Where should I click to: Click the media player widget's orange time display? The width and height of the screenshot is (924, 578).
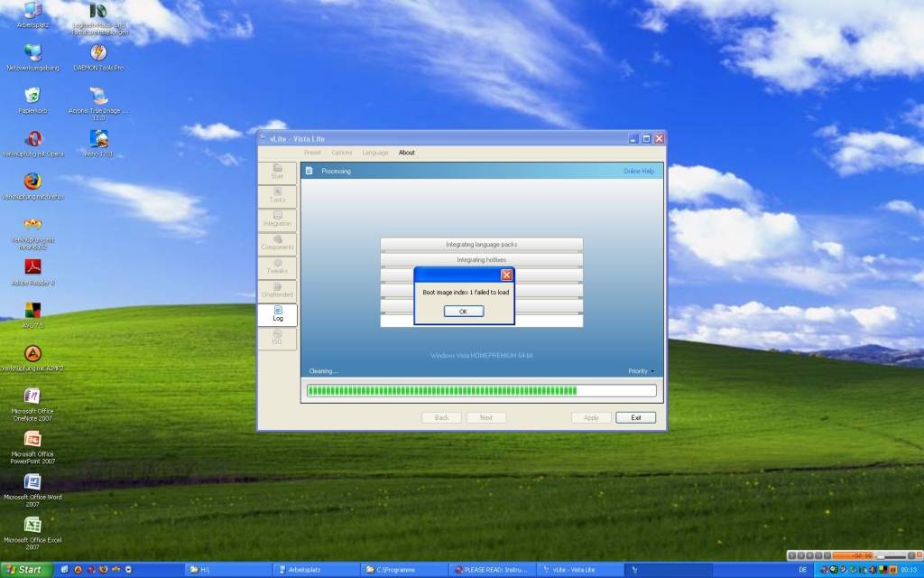[x=853, y=555]
